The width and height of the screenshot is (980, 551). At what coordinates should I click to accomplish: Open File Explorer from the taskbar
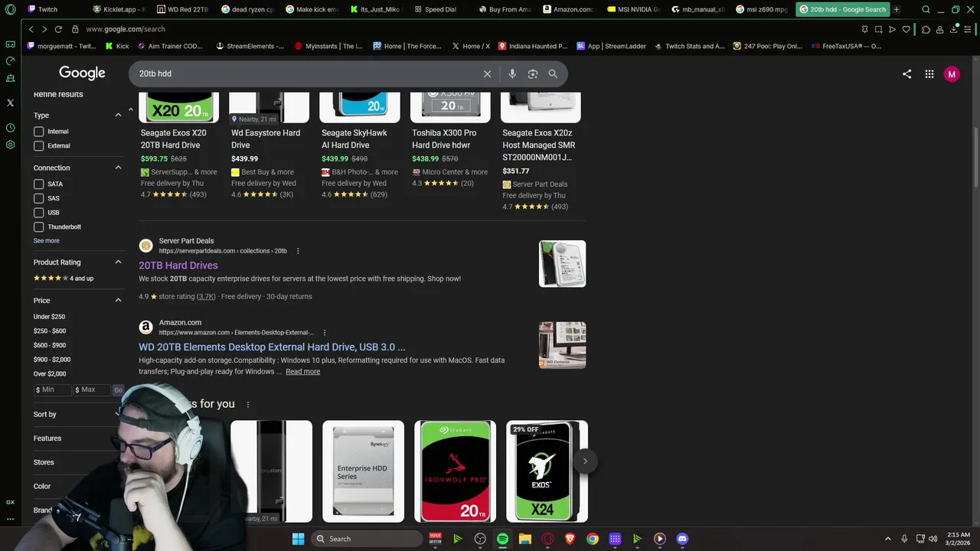pyautogui.click(x=525, y=539)
